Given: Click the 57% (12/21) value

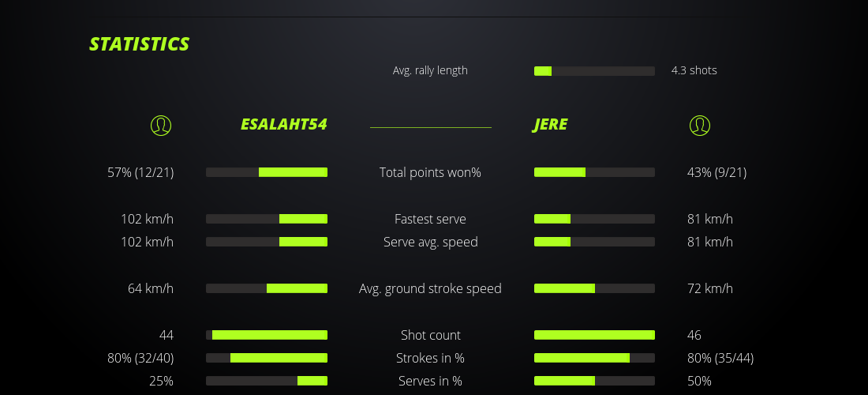Looking at the screenshot, I should [140, 172].
